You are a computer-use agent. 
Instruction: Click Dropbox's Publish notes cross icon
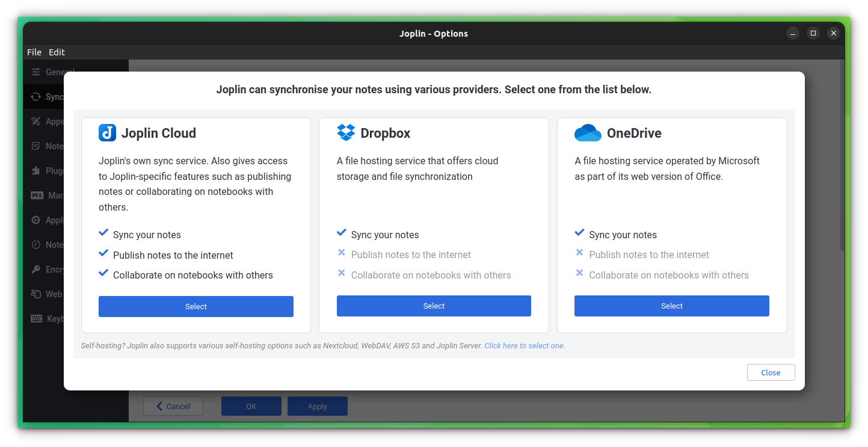click(x=342, y=253)
